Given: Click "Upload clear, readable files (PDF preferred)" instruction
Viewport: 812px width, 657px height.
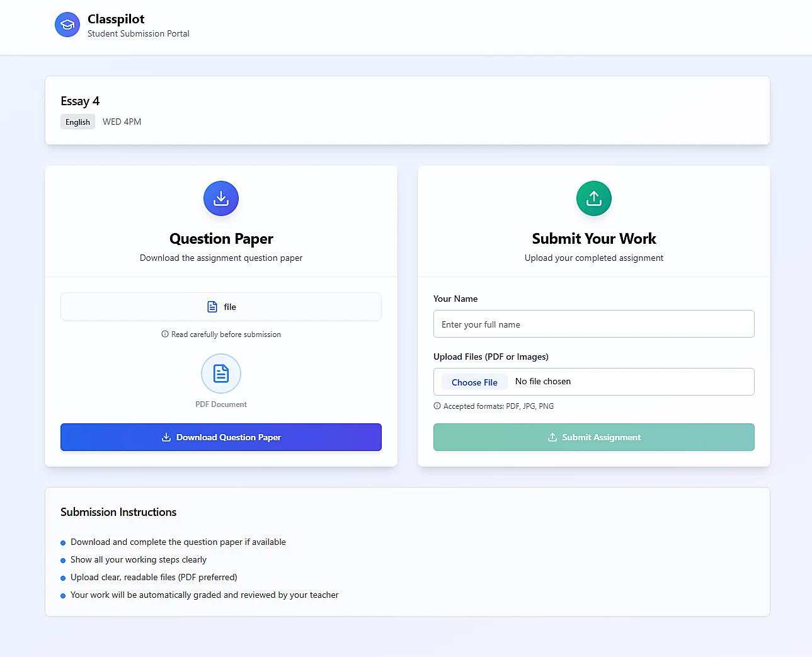Looking at the screenshot, I should [x=154, y=577].
